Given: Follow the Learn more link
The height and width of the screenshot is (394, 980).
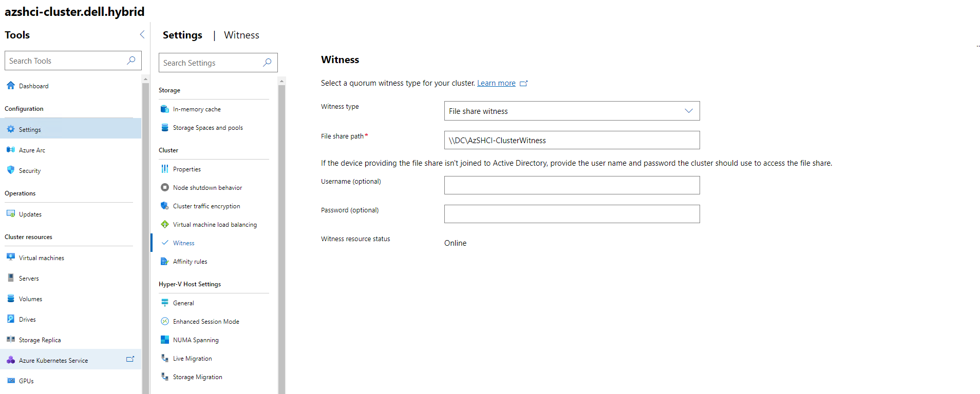Looking at the screenshot, I should tap(496, 83).
